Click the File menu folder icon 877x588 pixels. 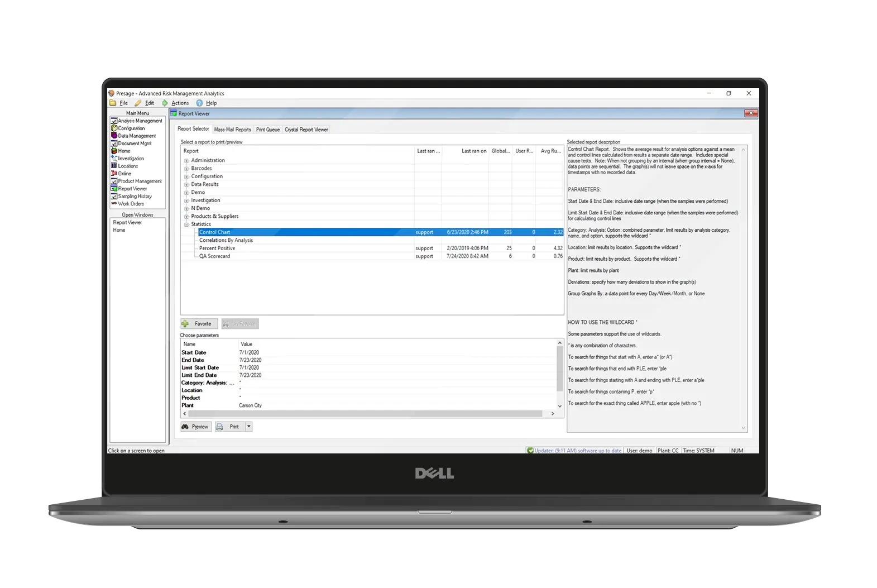pos(113,103)
